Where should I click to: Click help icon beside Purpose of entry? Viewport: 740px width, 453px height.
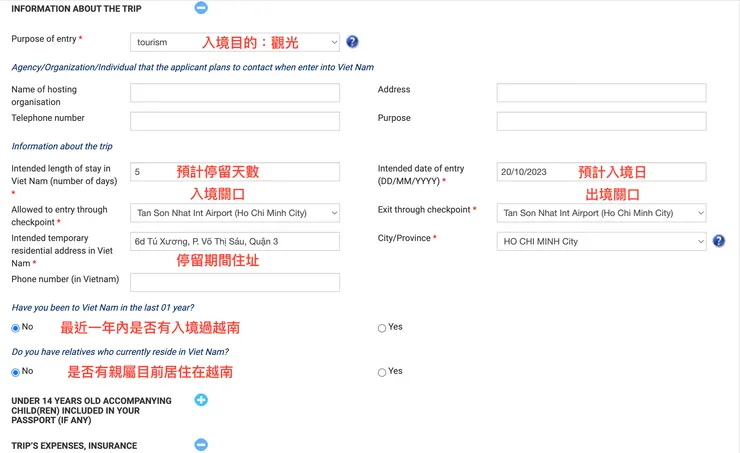tap(352, 42)
